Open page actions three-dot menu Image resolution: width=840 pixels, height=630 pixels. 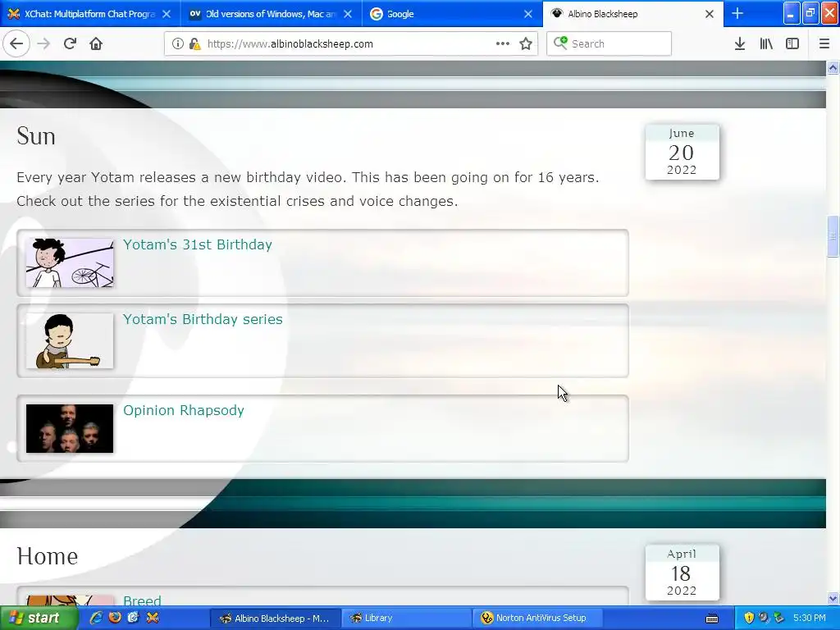coord(503,44)
